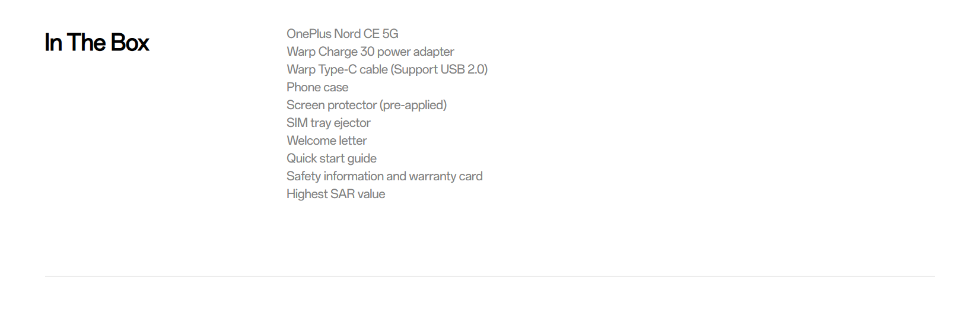Select the Phone case list item
This screenshot has height=309, width=980.
(317, 87)
